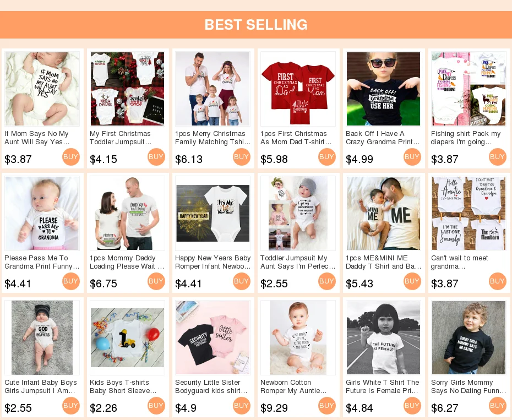The width and height of the screenshot is (512, 420).
Task: Click BUY for the $3.87 Aunt romper
Action: coord(71,157)
